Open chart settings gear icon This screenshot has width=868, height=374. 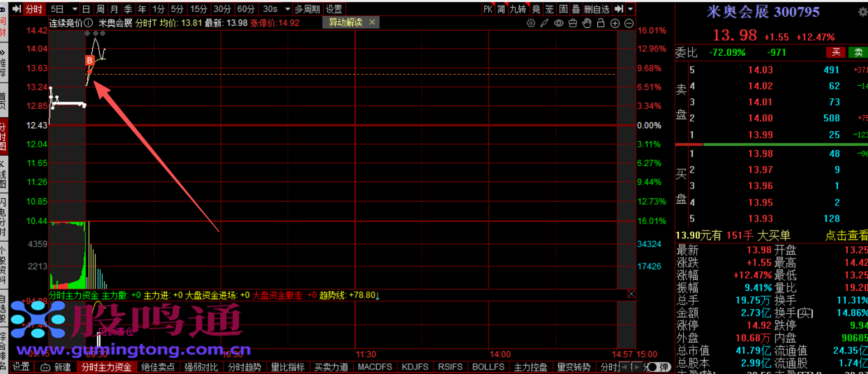pos(531,23)
